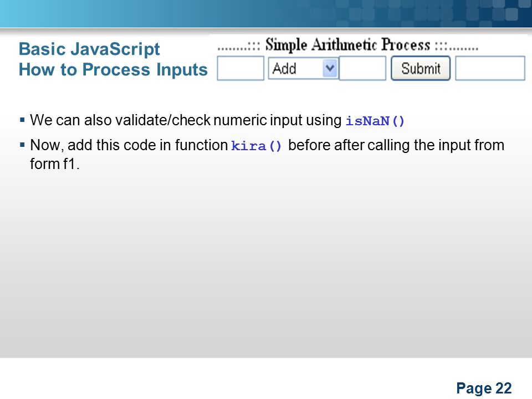Click the Submit button

(x=421, y=68)
